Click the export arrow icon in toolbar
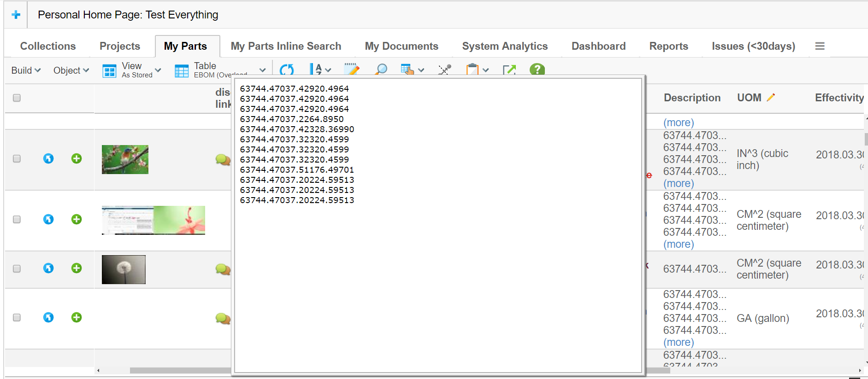 (509, 70)
